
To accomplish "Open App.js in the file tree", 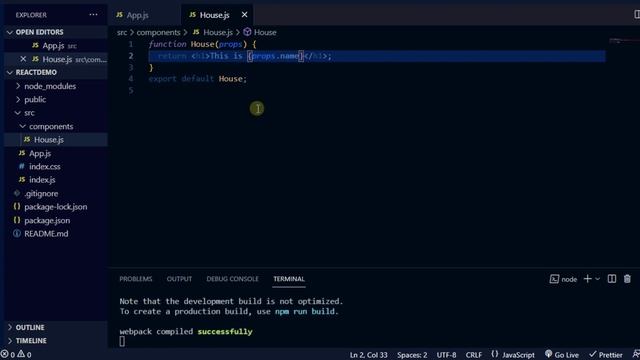I will 40,153.
